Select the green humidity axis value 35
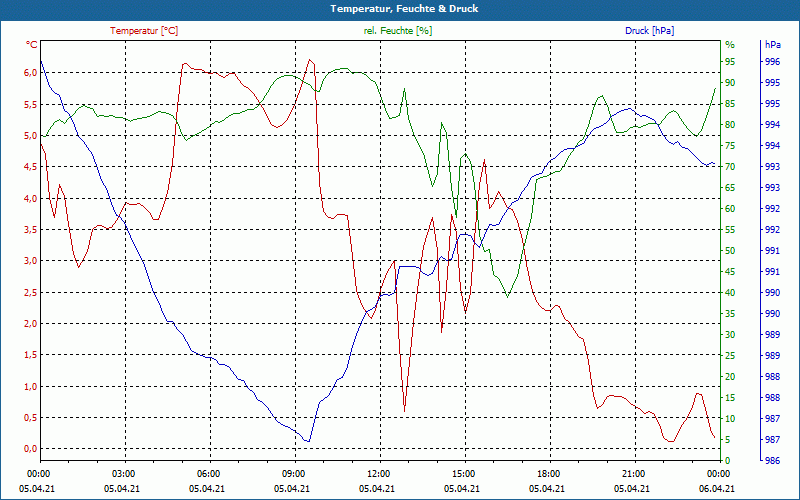Screen dimensions: 800x500 (x=730, y=314)
